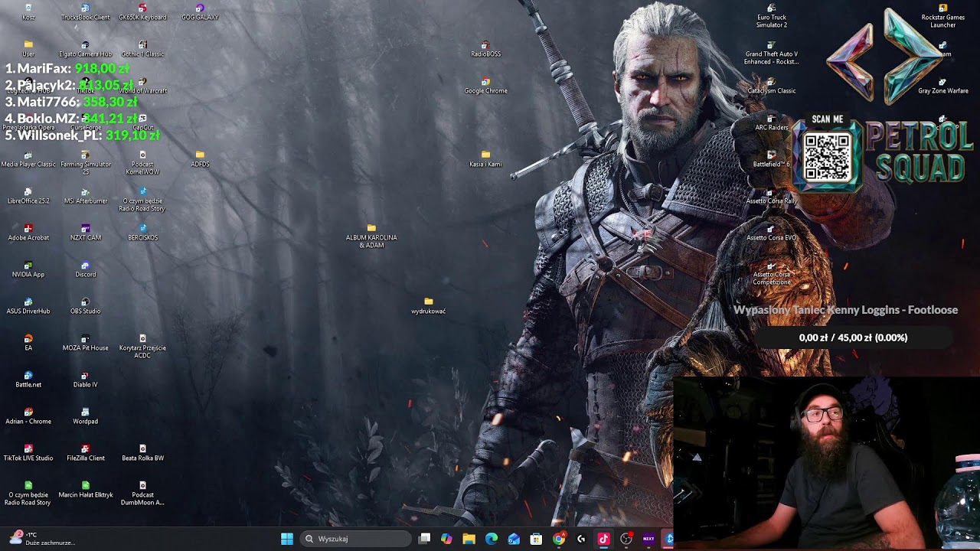Launch Media Player Classic icon
Screen dimensions: 980x551
[28, 158]
